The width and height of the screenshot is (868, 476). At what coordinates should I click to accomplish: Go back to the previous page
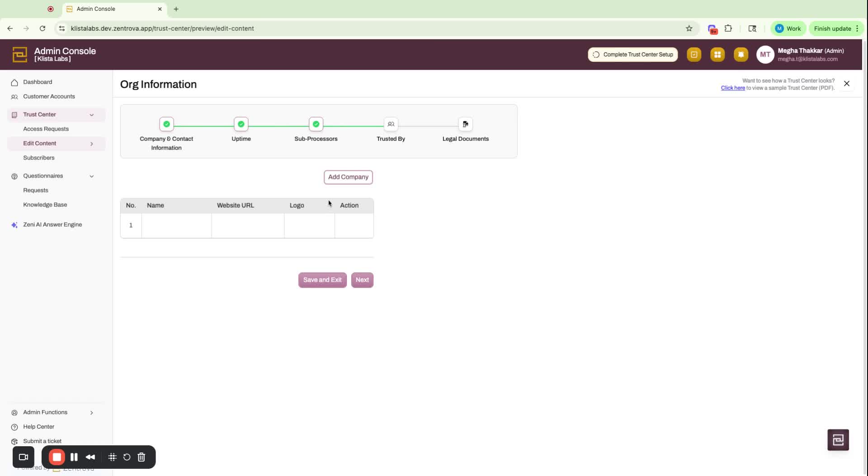tap(10, 28)
